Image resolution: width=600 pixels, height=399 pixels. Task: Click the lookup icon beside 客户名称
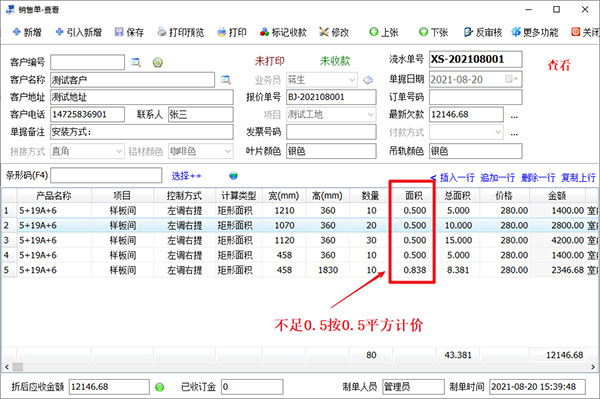point(226,80)
